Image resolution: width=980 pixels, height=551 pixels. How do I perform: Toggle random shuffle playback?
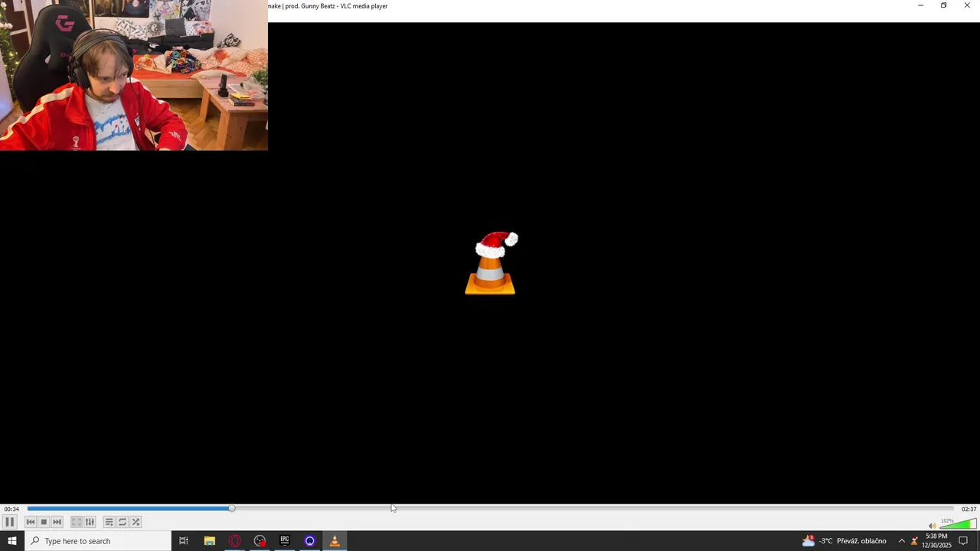(x=136, y=522)
